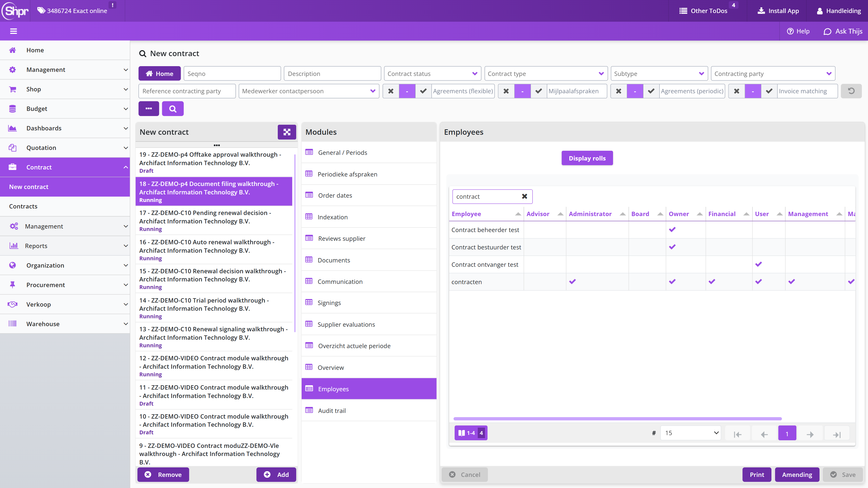Click the purple search magnifier button
Image resolution: width=868 pixels, height=488 pixels.
[173, 108]
